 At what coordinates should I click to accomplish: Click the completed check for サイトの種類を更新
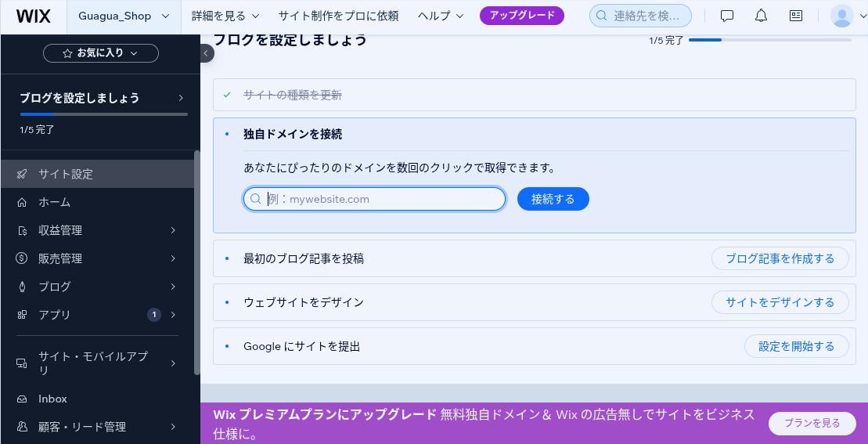(x=227, y=96)
